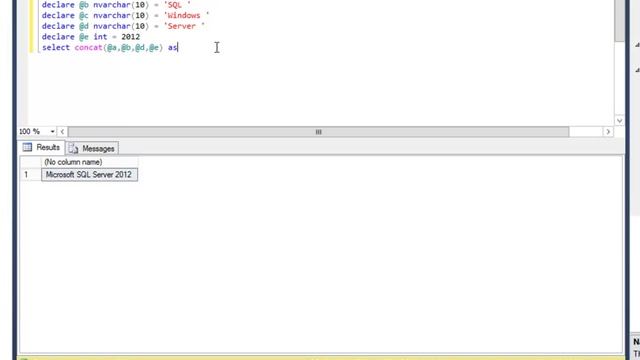The image size is (640, 360).
Task: Open the Messages tab
Action: pos(92,149)
